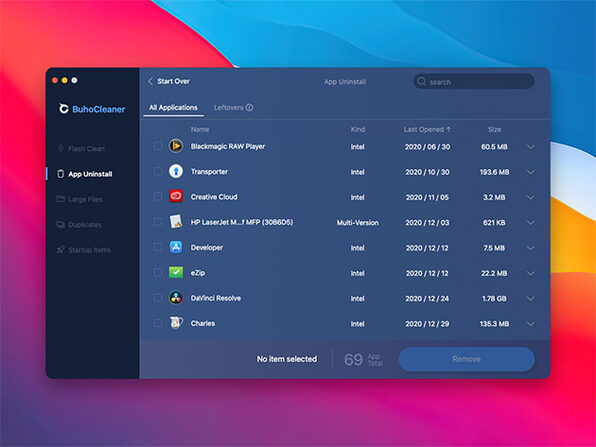Go back with Start Over
Screen dimensions: 596x447
pyautogui.click(x=168, y=81)
